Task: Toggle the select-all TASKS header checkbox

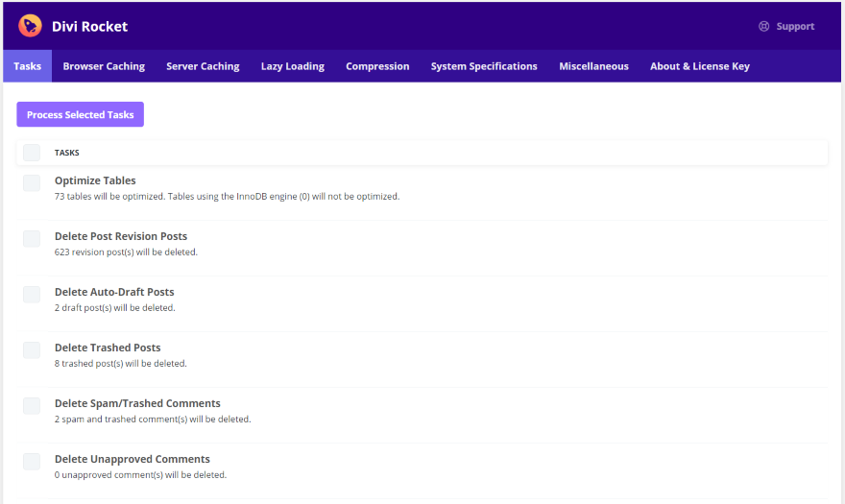Action: (32, 153)
